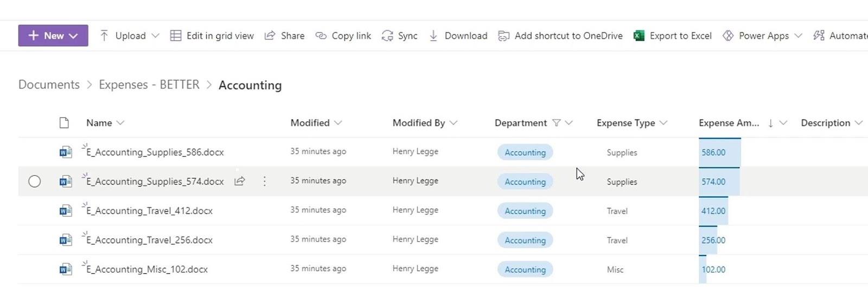Click the Excel export icon
The image size is (868, 303).
pyautogui.click(x=639, y=36)
